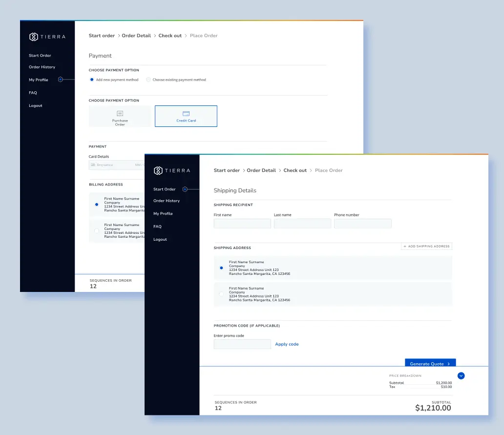
Task: Select the Credit Card payment option
Action: (186, 116)
